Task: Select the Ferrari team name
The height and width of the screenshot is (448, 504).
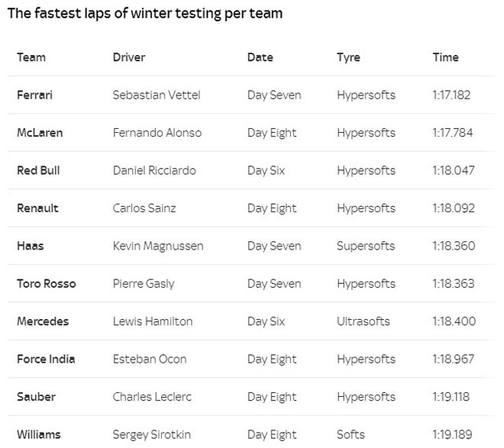Action: (35, 95)
